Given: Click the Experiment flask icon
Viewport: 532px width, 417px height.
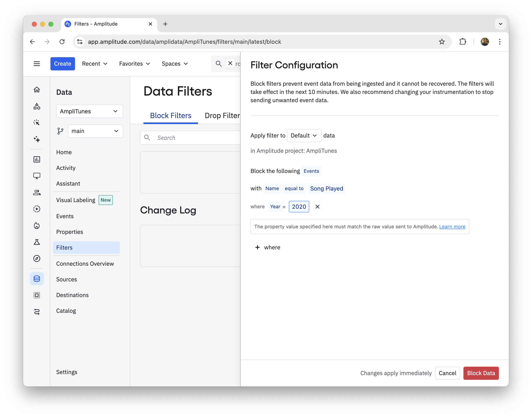Looking at the screenshot, I should pyautogui.click(x=37, y=242).
